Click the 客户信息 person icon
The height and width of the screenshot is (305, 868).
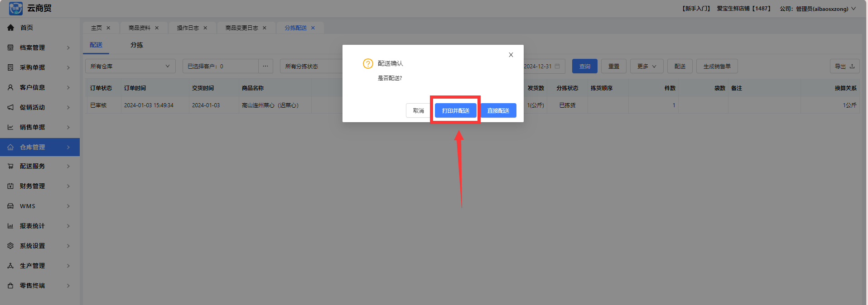coord(10,87)
